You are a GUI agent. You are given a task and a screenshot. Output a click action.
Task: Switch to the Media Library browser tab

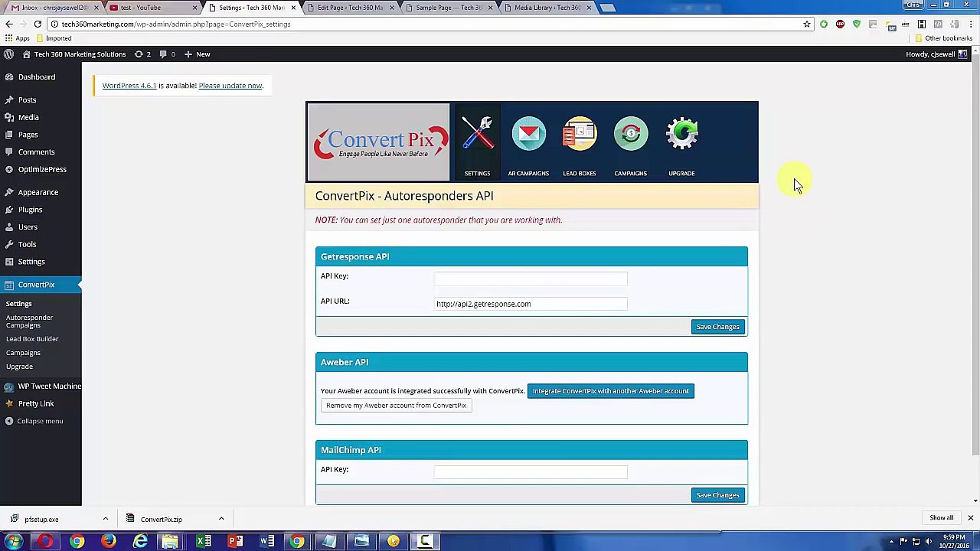547,8
